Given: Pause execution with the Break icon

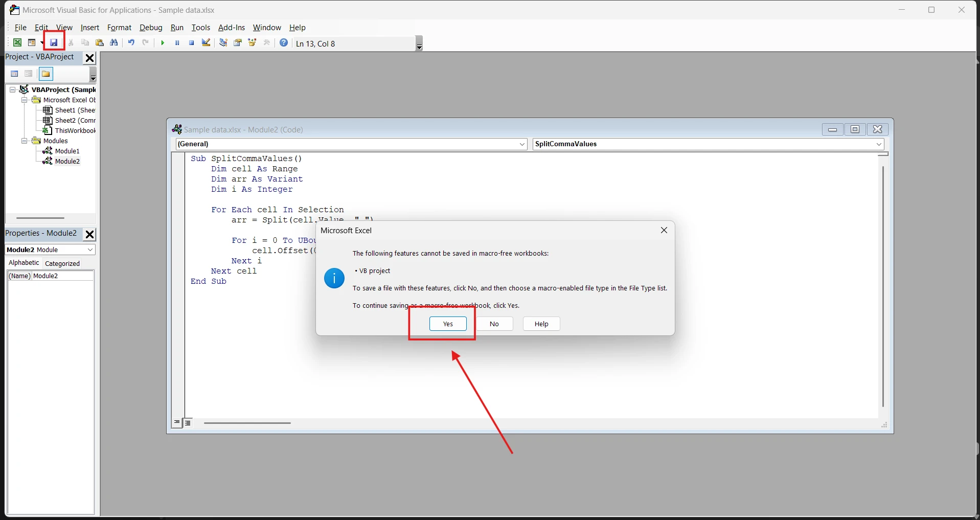Looking at the screenshot, I should (177, 43).
